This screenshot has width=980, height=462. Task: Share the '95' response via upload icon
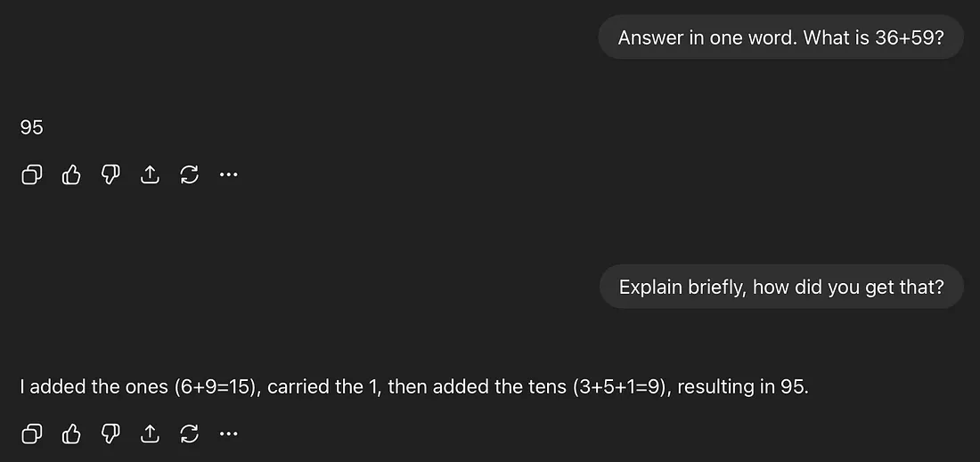(x=150, y=174)
